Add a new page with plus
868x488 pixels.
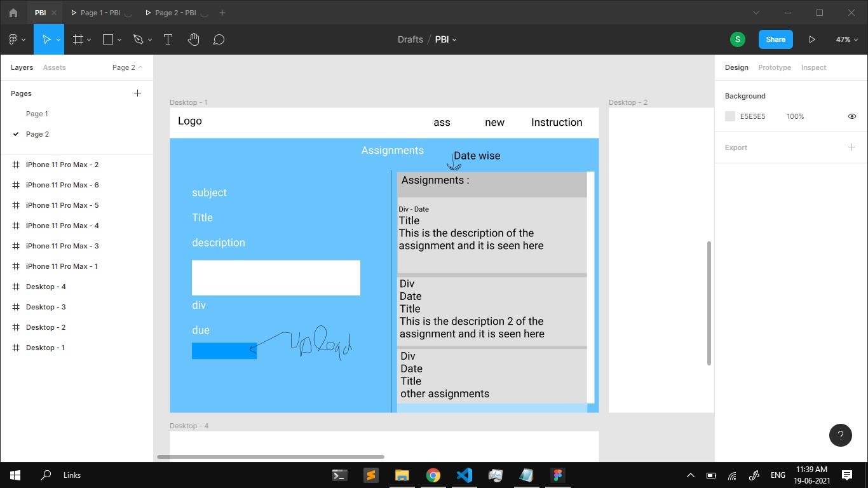pos(137,93)
